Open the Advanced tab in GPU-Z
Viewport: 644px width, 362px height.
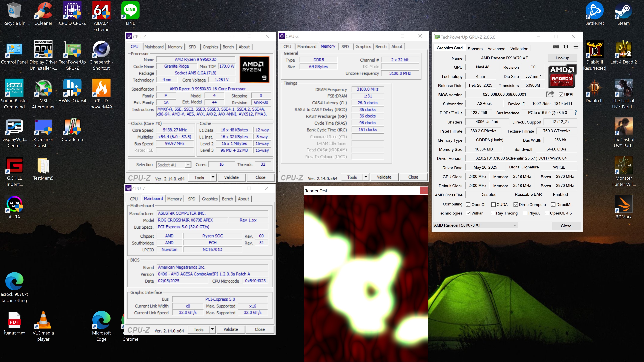[x=496, y=49]
